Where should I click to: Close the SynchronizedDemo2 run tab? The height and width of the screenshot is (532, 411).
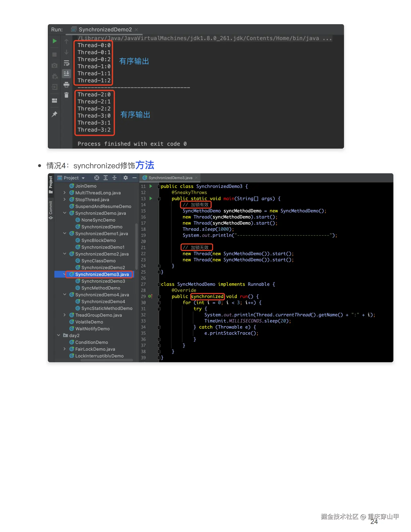click(x=136, y=30)
